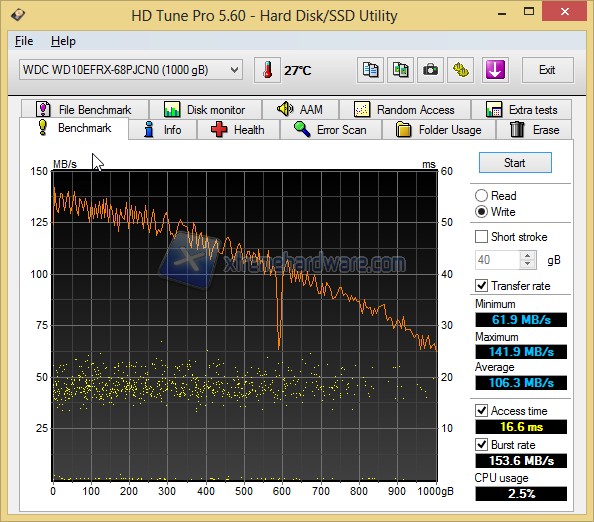Open the Random Access tab
The image size is (594, 522).
coord(405,109)
